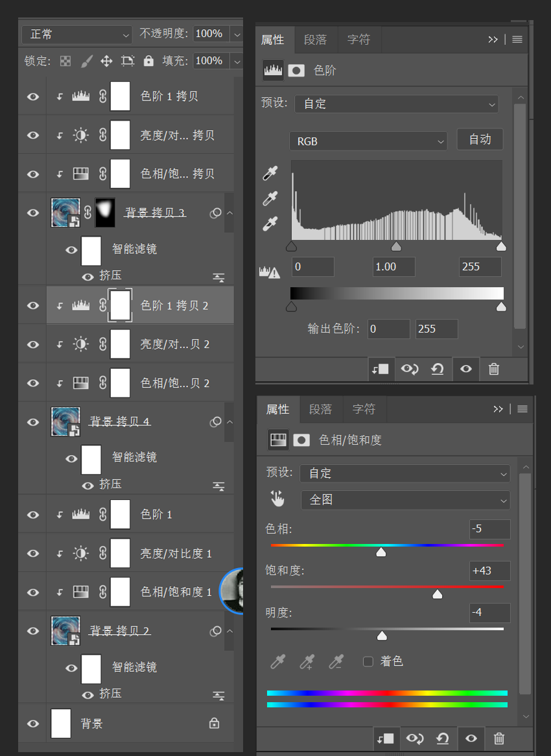
Task: Open the Hue/Saturation 预设 preset dropdown
Action: (x=405, y=473)
